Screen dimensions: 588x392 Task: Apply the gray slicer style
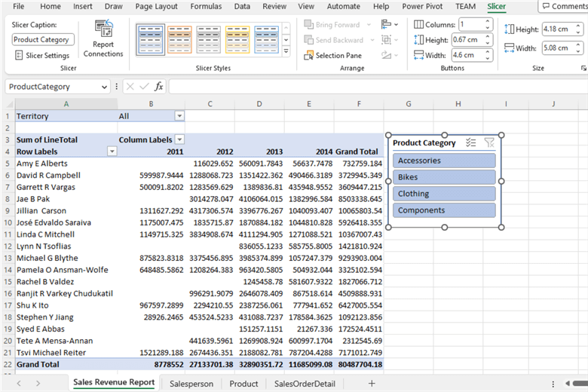[209, 39]
